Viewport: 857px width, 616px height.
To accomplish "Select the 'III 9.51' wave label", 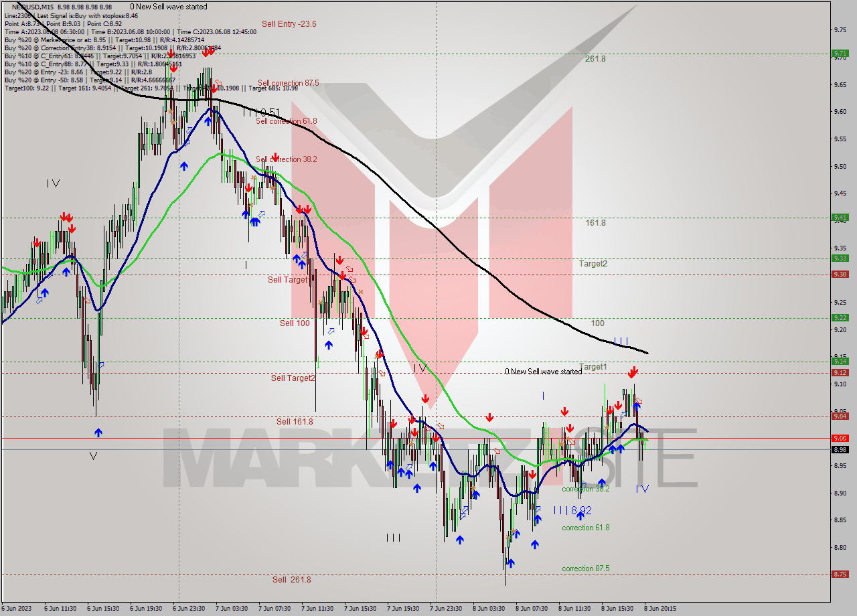I will coord(262,112).
